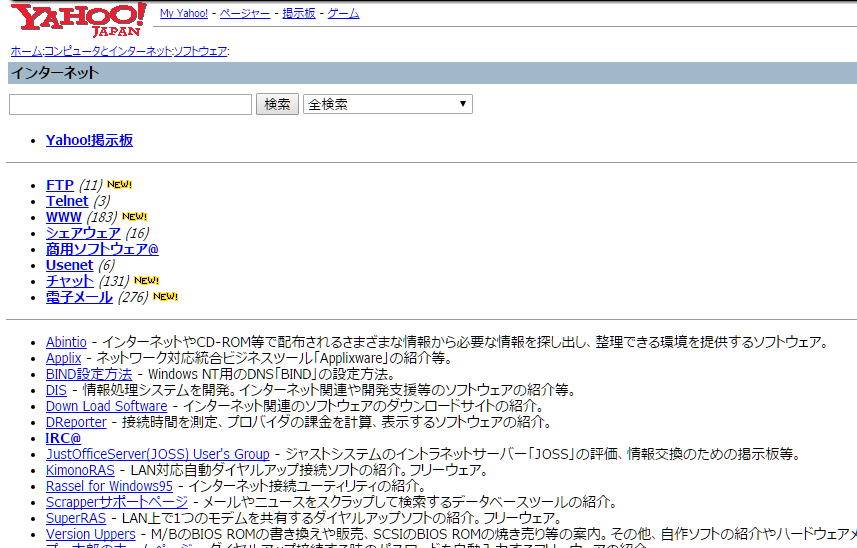
Task: Open the Yahoo!掲示板 link
Action: click(89, 140)
